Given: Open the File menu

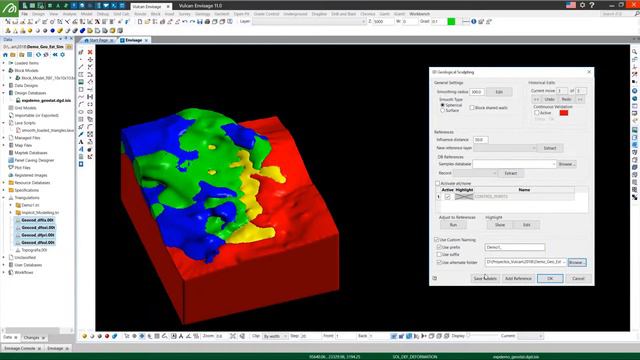Looking at the screenshot, I should tap(24, 14).
